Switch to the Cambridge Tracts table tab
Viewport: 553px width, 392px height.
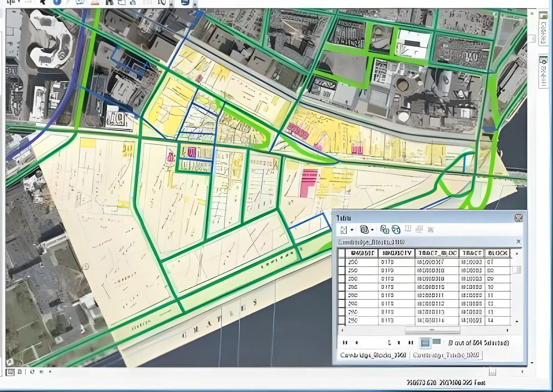point(446,355)
